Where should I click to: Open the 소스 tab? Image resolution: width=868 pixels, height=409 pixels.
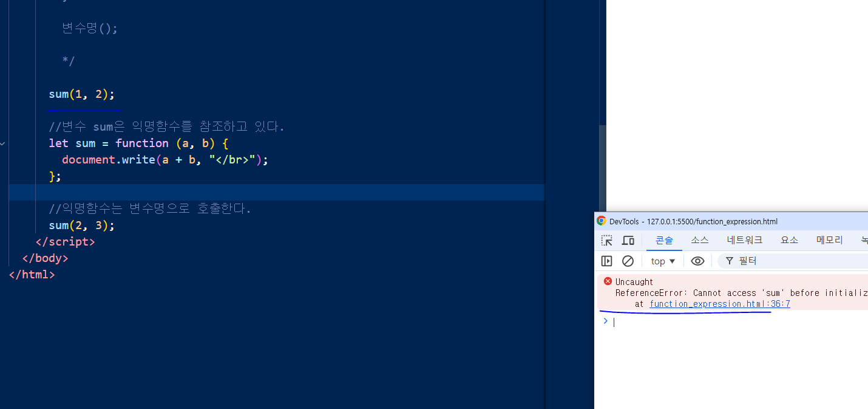pos(700,240)
